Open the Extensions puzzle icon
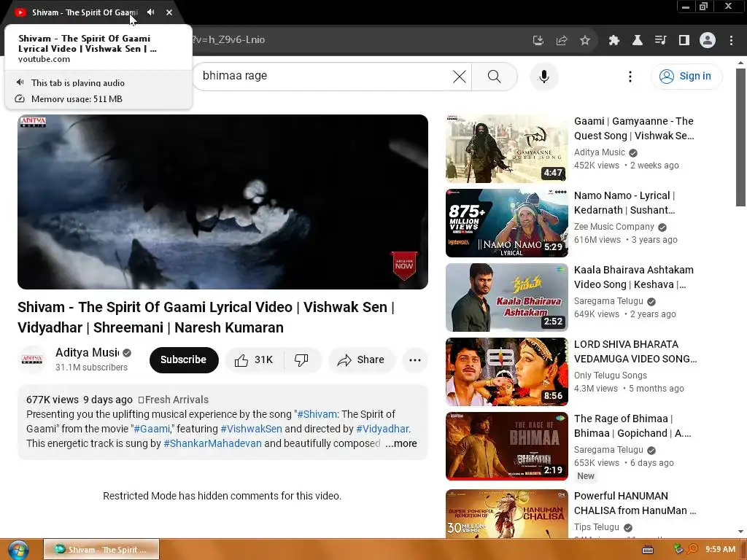This screenshot has height=560, width=747. [x=614, y=40]
